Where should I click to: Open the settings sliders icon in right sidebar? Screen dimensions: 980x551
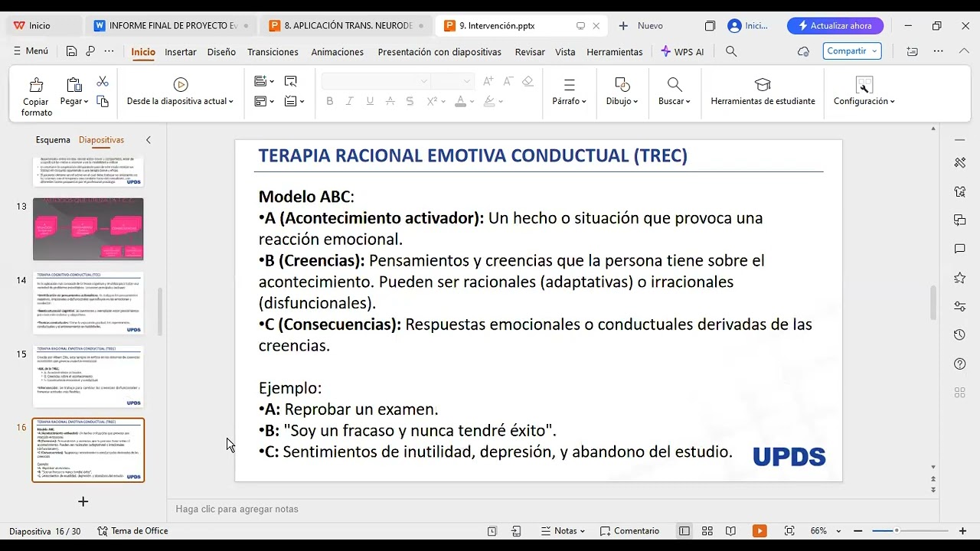960,306
